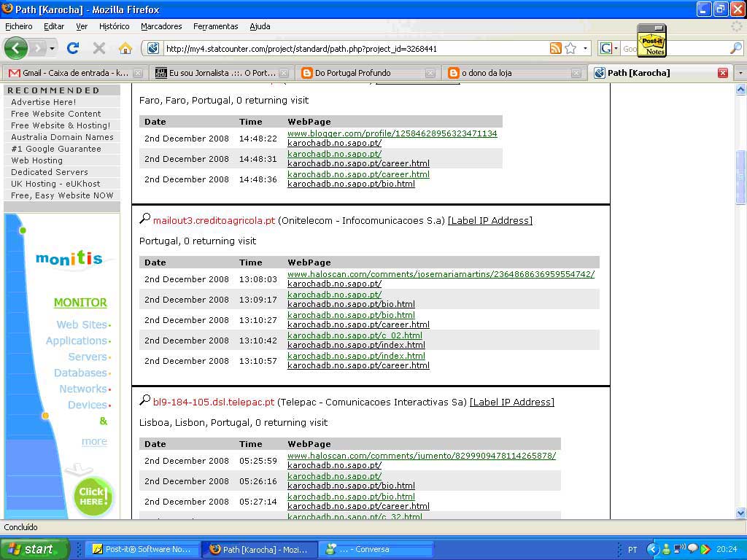747x560 pixels.
Task: Open the mailout3.creditoagricola.pt host link
Action: click(214, 220)
